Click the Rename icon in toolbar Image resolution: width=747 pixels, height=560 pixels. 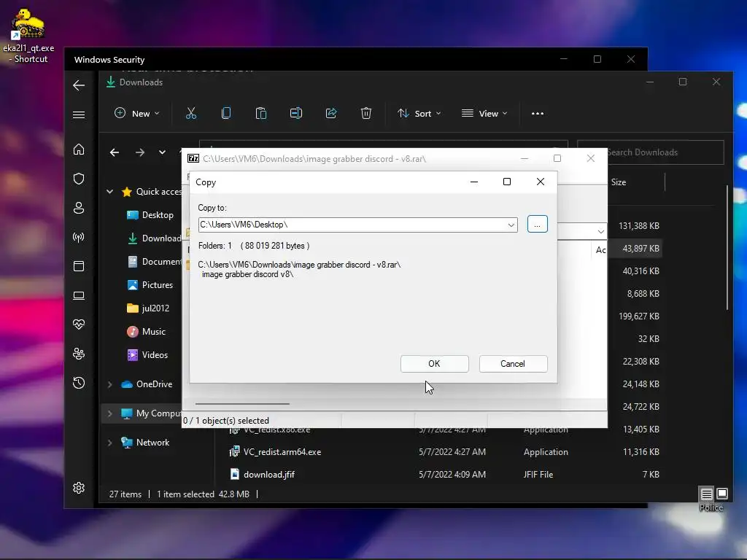(296, 113)
